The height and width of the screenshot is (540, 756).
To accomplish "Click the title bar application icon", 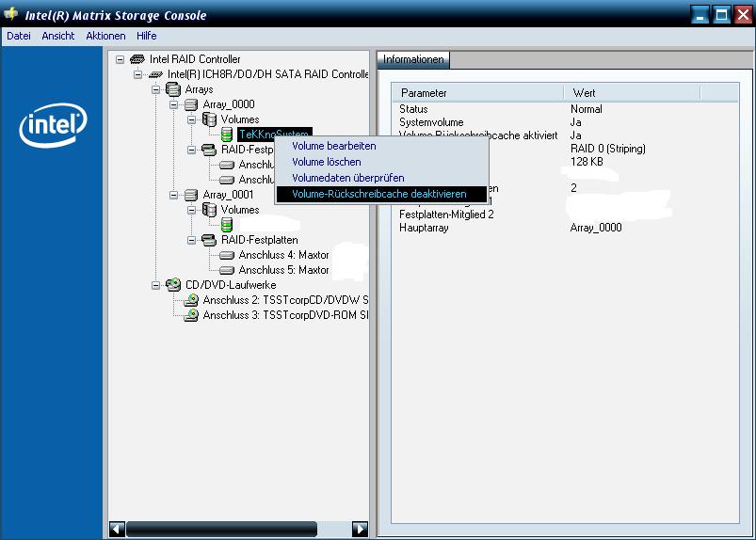I will (x=10, y=14).
